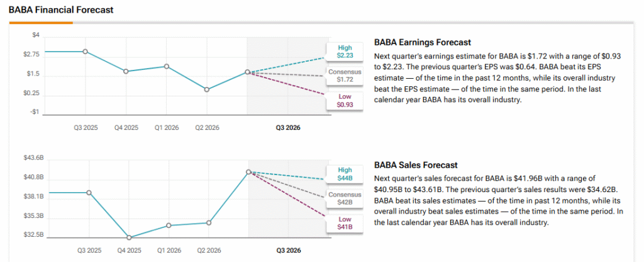Click the Low $0.93 earnings label

(x=344, y=100)
